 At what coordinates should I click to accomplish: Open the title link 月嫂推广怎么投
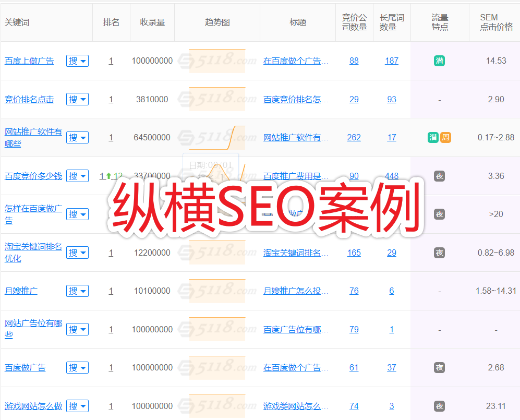click(x=295, y=291)
